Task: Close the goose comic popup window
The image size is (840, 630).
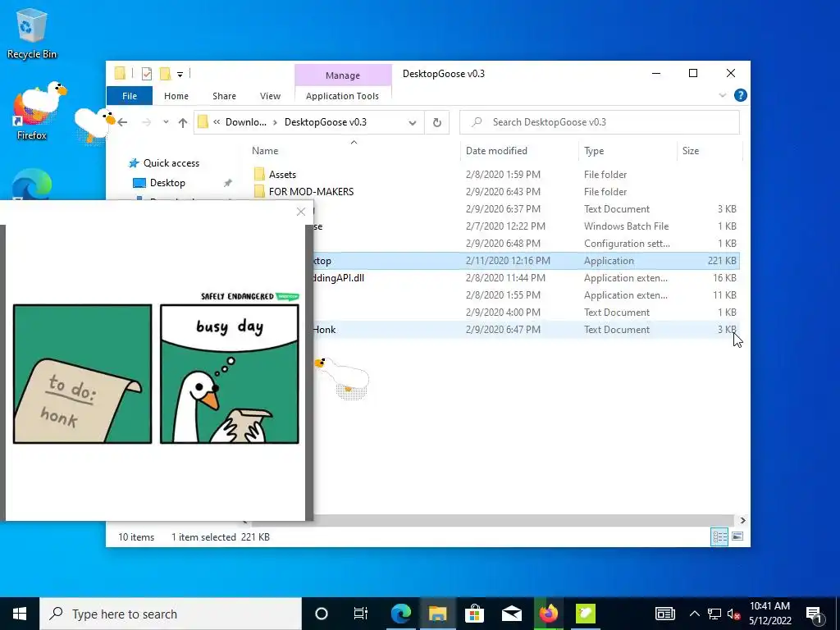Action: [301, 212]
